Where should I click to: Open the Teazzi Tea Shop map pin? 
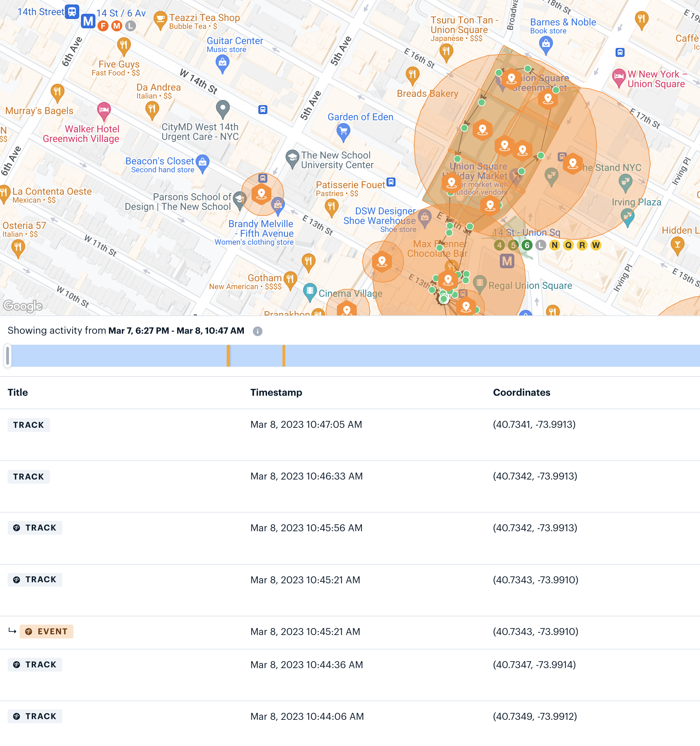coord(161,20)
